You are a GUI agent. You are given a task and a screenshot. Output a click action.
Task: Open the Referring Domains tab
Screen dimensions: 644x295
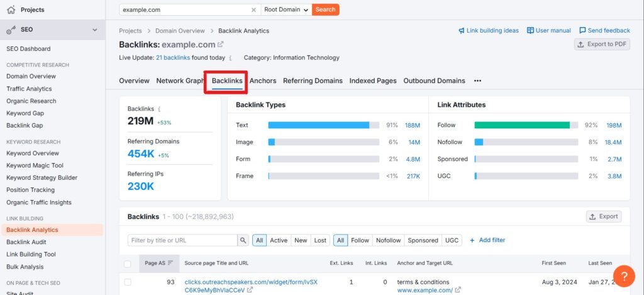click(313, 81)
